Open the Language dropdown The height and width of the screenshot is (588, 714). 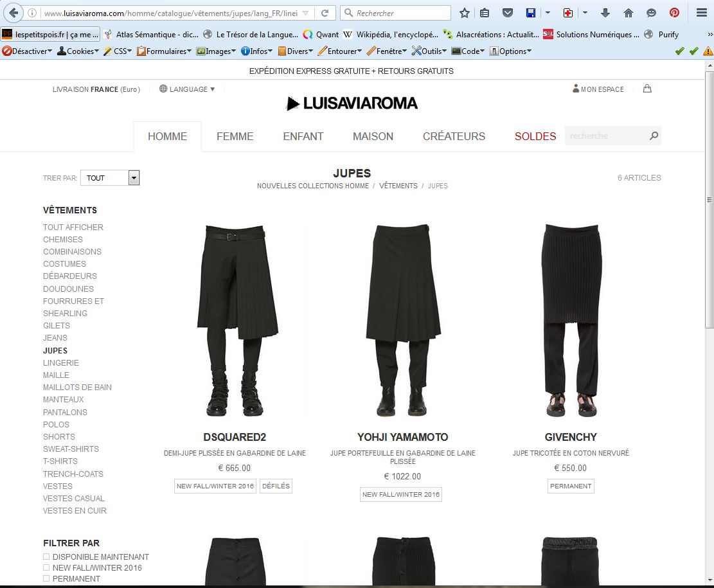click(187, 89)
